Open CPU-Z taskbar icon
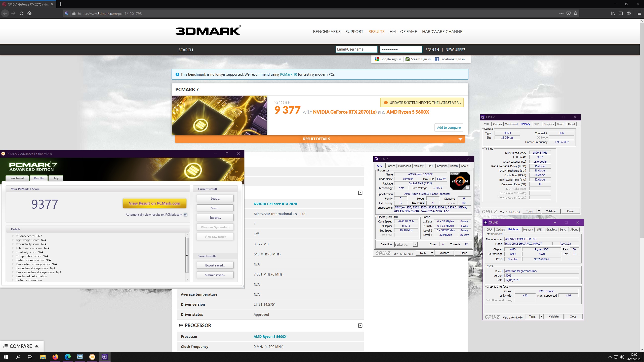644x362 pixels. (x=105, y=357)
